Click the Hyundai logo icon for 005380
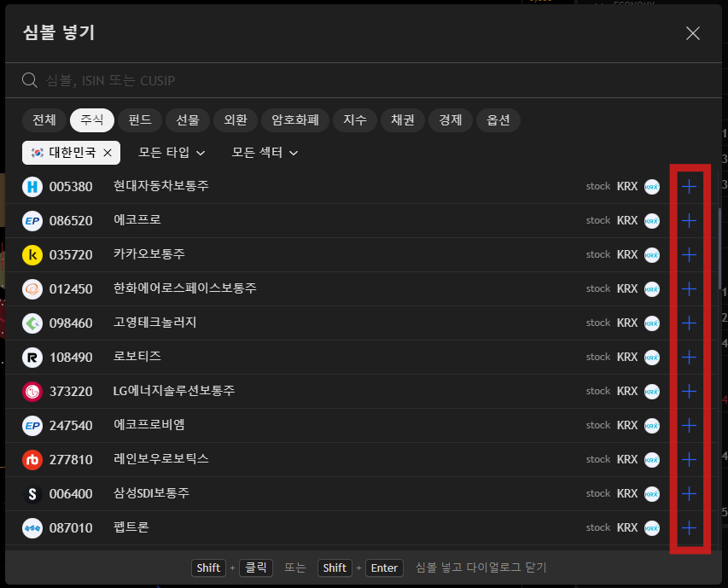This screenshot has width=728, height=588. pyautogui.click(x=32, y=187)
